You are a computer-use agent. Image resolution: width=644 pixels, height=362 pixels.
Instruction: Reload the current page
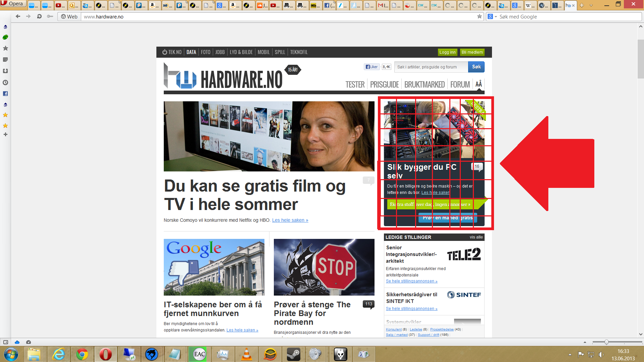click(39, 16)
